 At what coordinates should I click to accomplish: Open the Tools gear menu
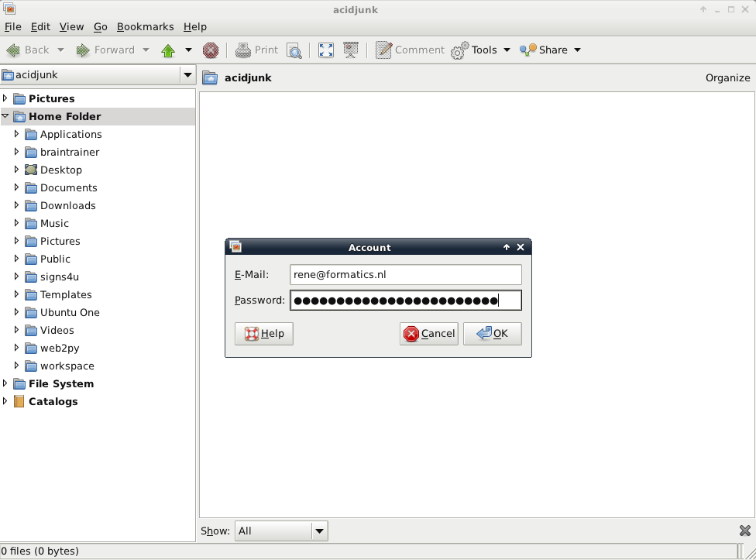coord(481,50)
